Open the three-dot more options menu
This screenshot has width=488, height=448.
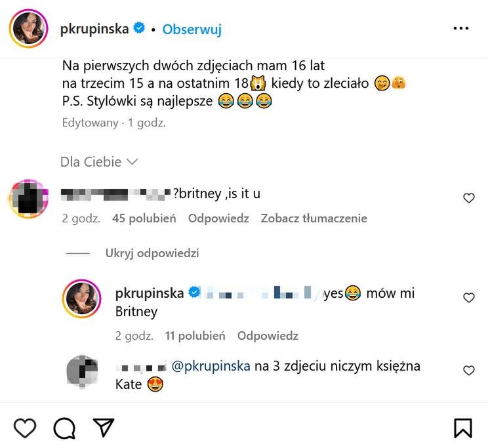click(461, 29)
